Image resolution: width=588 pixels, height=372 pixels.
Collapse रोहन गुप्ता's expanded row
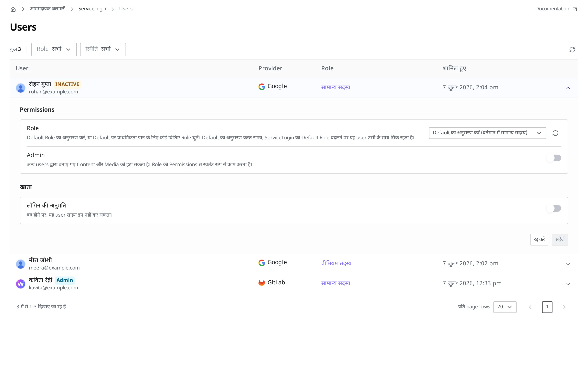coord(568,88)
